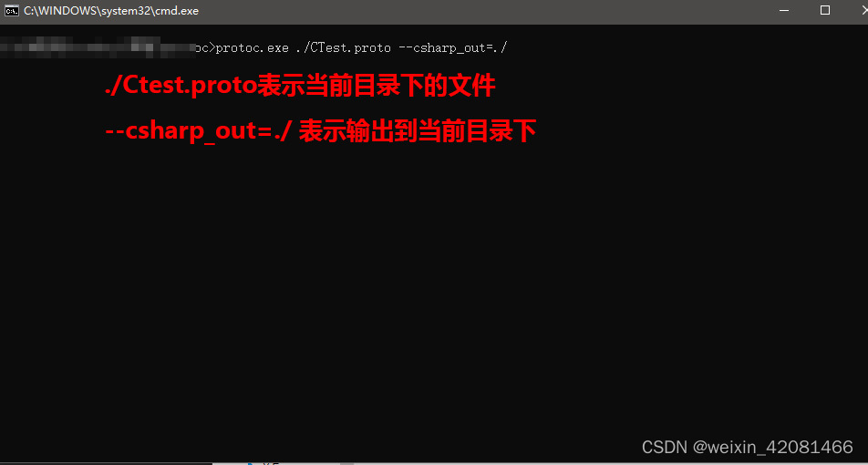The width and height of the screenshot is (868, 465).
Task: Click the protoc.exe command text
Action: coord(252,48)
